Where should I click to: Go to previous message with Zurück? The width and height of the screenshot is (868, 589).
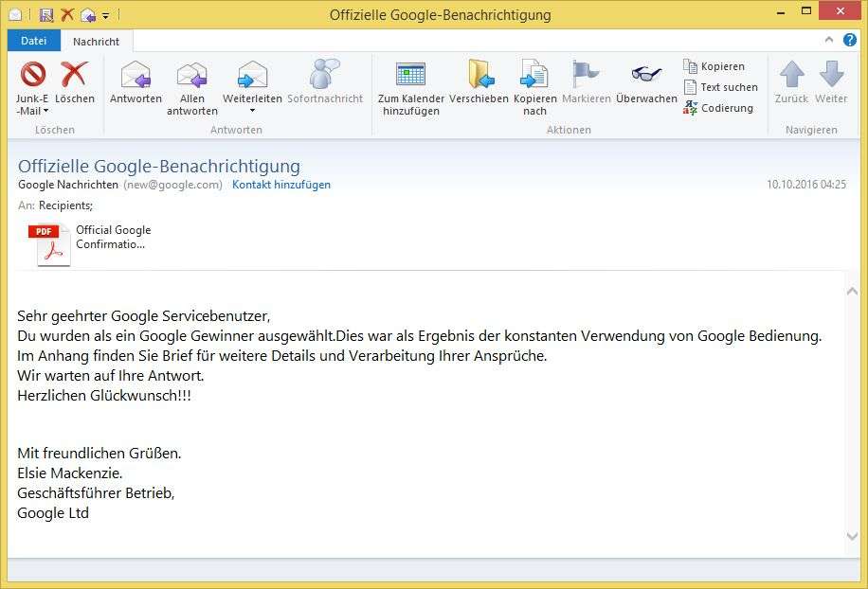click(791, 81)
